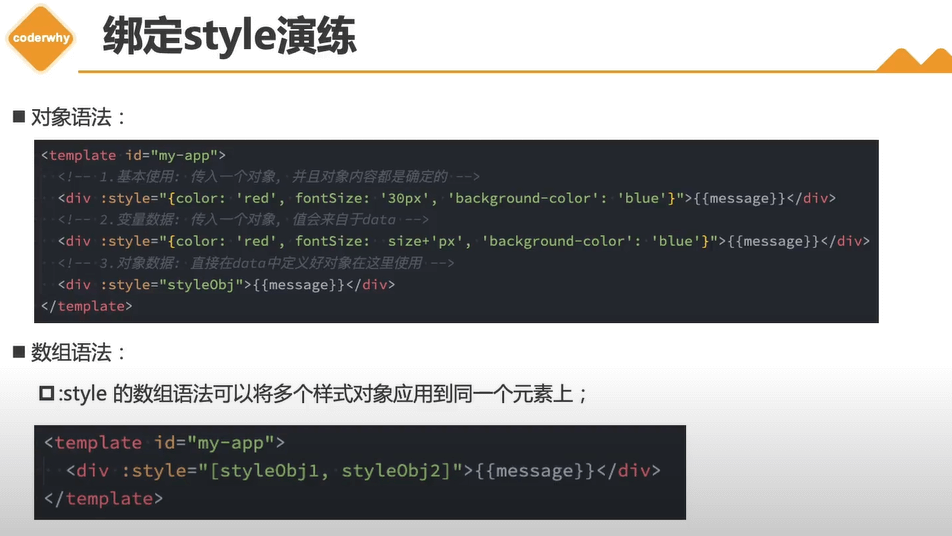Viewport: 952px width, 536px height.
Task: Click the div line with :style="styleObj"
Action: (226, 285)
